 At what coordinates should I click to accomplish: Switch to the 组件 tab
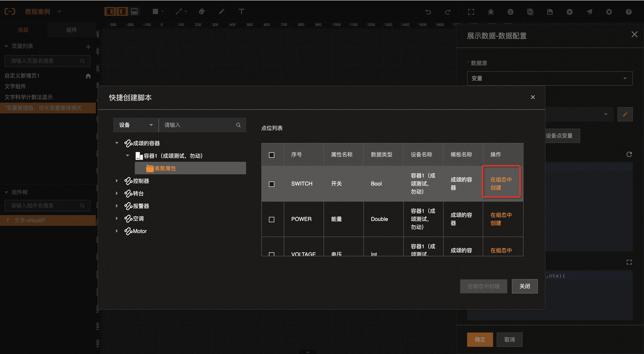click(71, 30)
